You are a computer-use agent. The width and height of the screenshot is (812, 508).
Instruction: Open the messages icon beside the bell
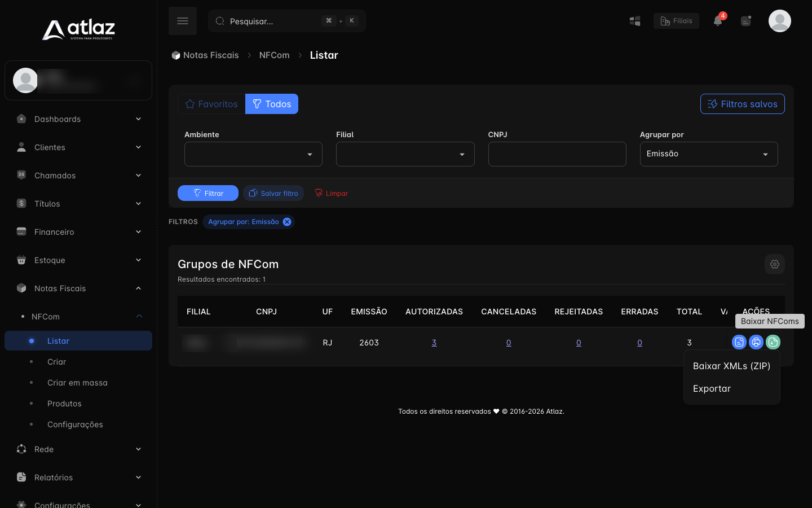746,21
